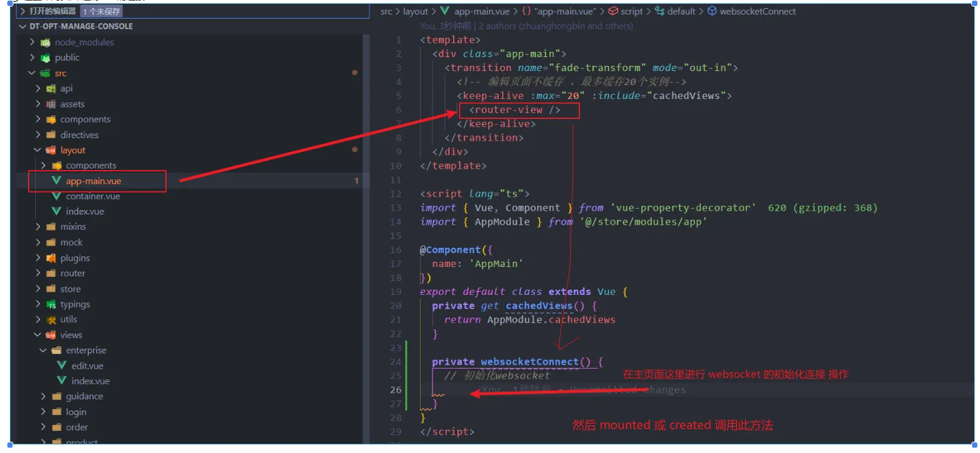This screenshot has height=453, width=980.
Task: Click the typings TypeScript folder icon
Action: [51, 304]
